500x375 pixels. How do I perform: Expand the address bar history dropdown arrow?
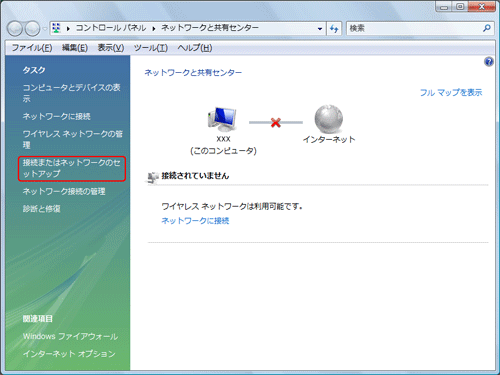click(320, 29)
